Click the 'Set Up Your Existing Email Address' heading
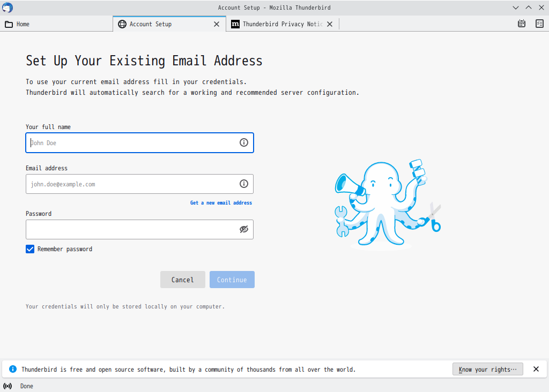The width and height of the screenshot is (549, 392). (144, 61)
